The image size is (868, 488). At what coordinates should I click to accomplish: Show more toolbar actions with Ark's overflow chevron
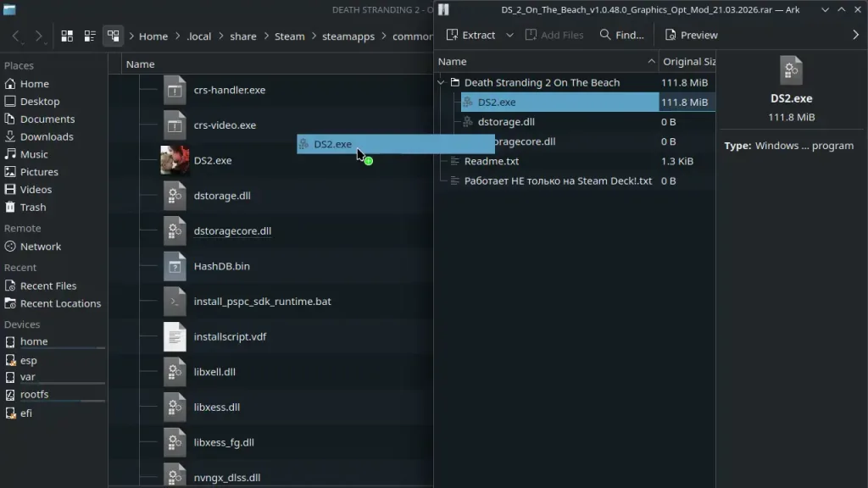tap(856, 35)
